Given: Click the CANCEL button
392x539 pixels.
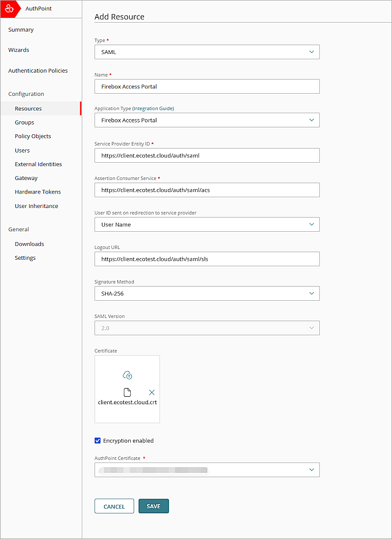Looking at the screenshot, I should point(114,506).
